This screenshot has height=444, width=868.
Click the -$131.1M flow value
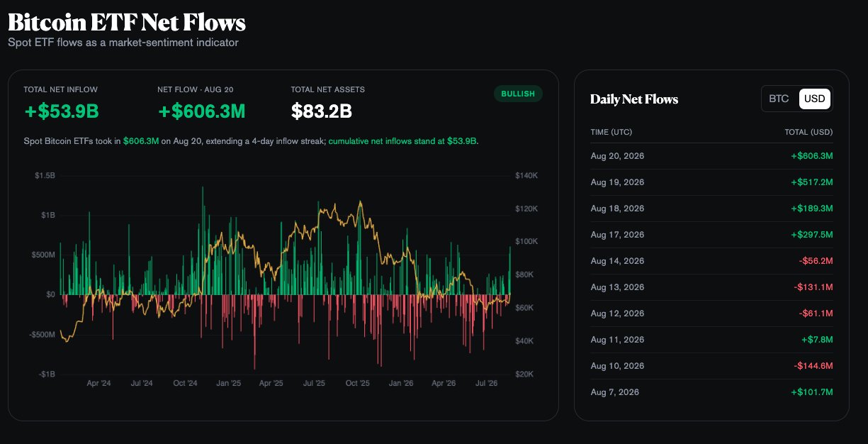coord(813,287)
